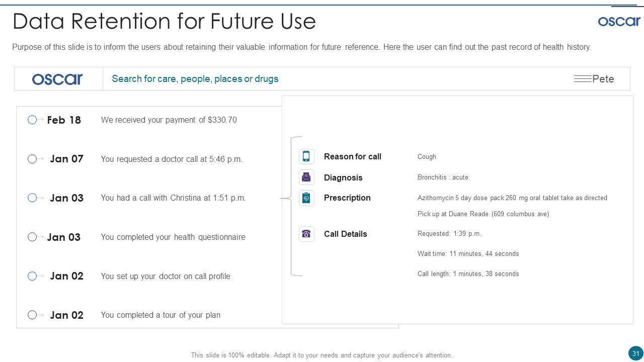Click the clipboard icon next to Prescription
644x362 pixels.
pyautogui.click(x=306, y=198)
